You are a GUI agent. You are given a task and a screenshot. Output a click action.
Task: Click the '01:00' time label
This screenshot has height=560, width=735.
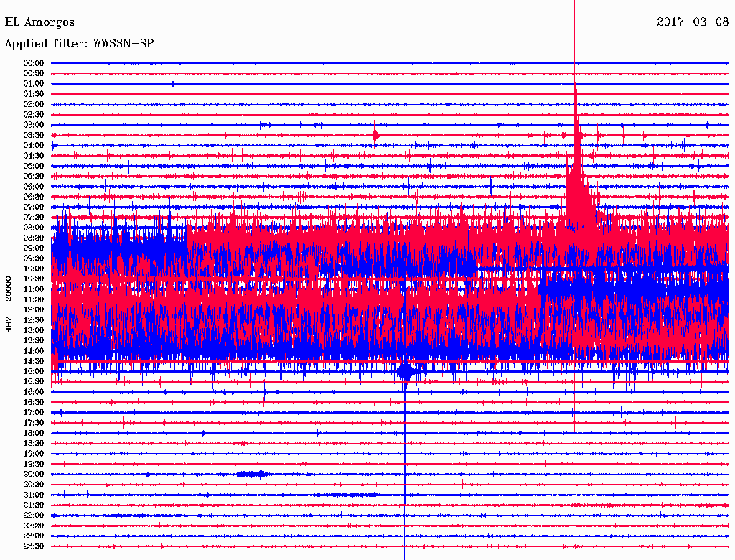(x=34, y=83)
